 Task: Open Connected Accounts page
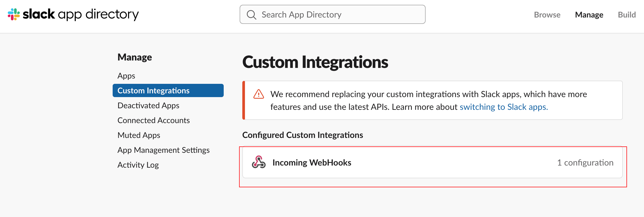[x=154, y=120]
